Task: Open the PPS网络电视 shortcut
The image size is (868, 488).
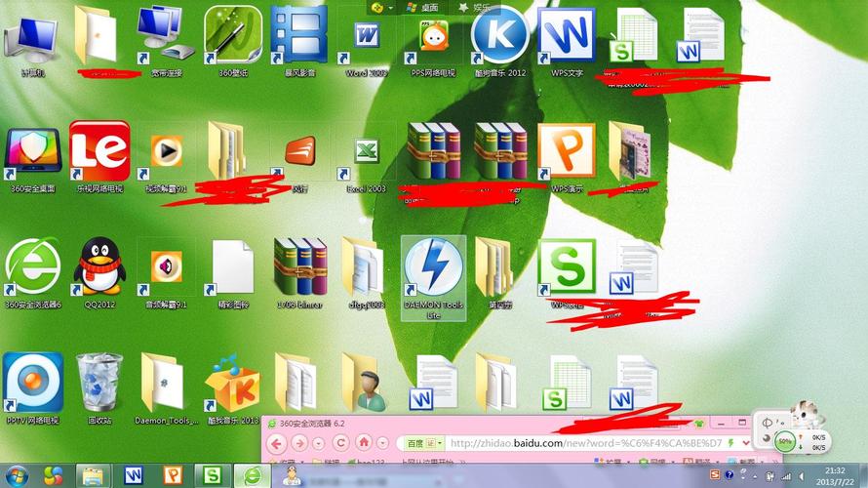Action: 435,39
